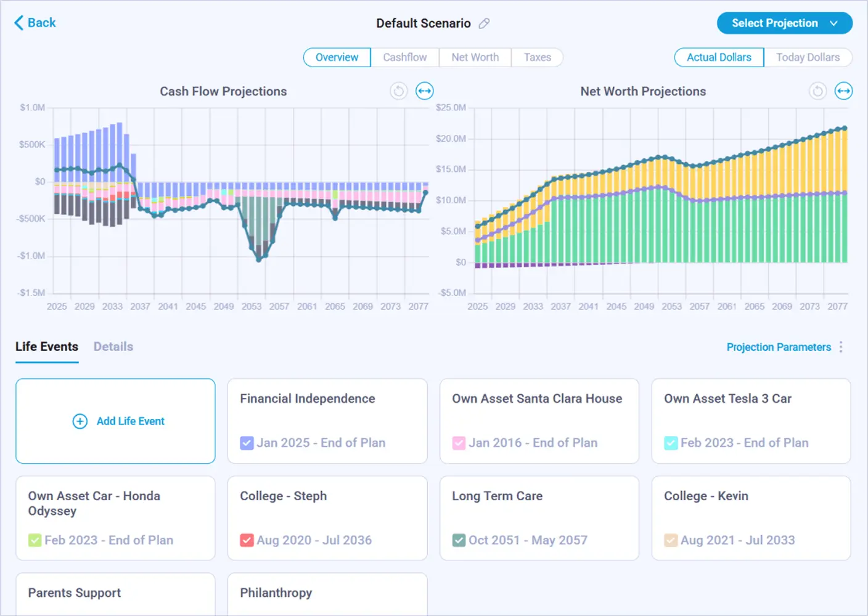Select the Life Events tab
868x616 pixels.
[x=47, y=347]
